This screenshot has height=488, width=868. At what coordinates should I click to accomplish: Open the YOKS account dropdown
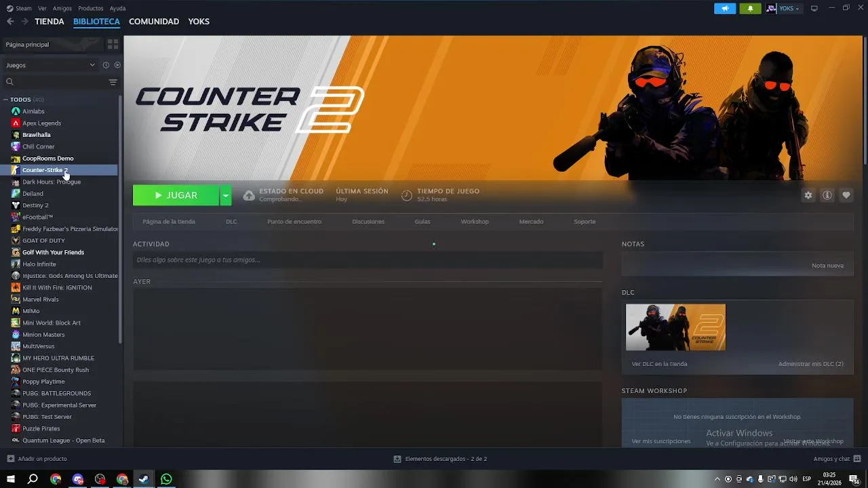(x=783, y=8)
